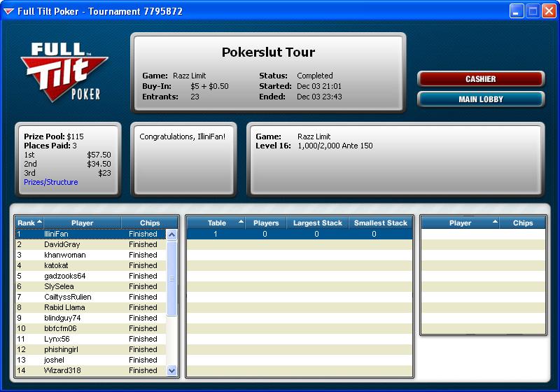This screenshot has width=560, height=392.
Task: Click the Ended Dec 03 23:43 value
Action: (319, 97)
